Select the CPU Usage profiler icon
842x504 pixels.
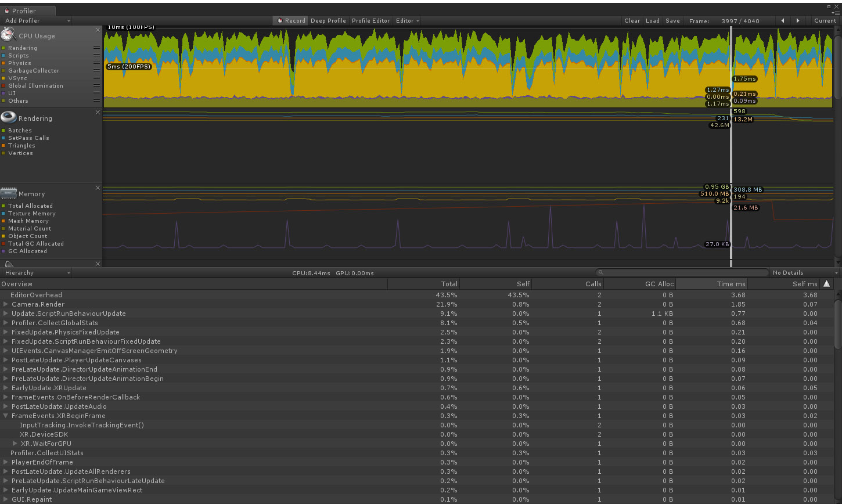point(7,35)
